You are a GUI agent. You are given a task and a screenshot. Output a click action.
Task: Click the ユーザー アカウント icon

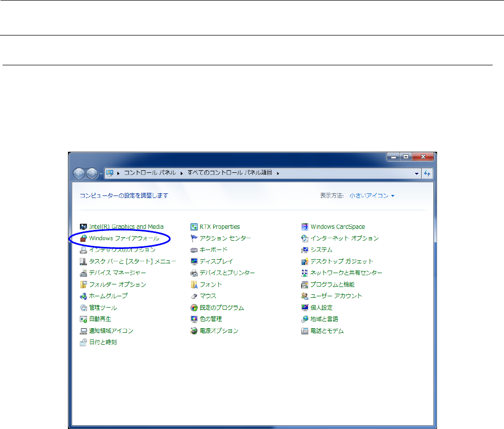[305, 296]
